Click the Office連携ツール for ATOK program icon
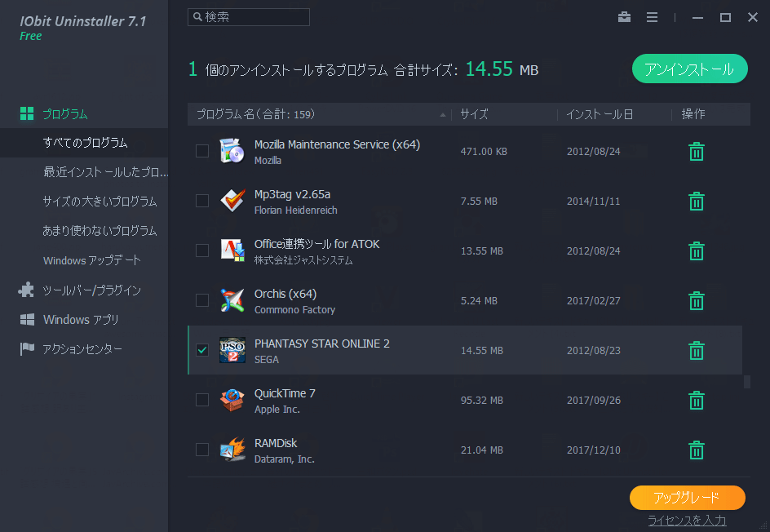The image size is (770, 532). coord(232,250)
